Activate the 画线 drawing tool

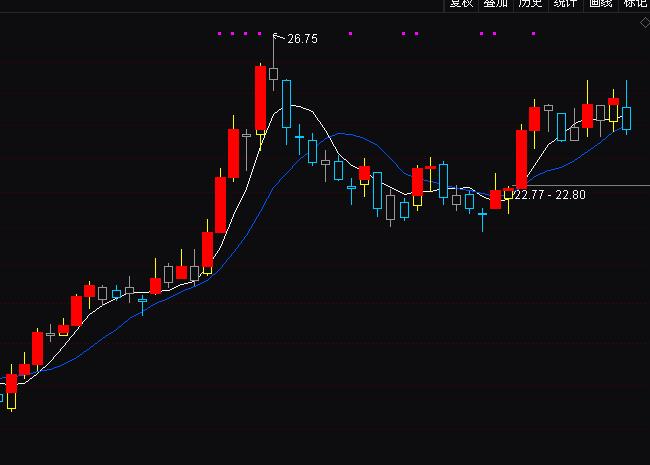coord(599,4)
